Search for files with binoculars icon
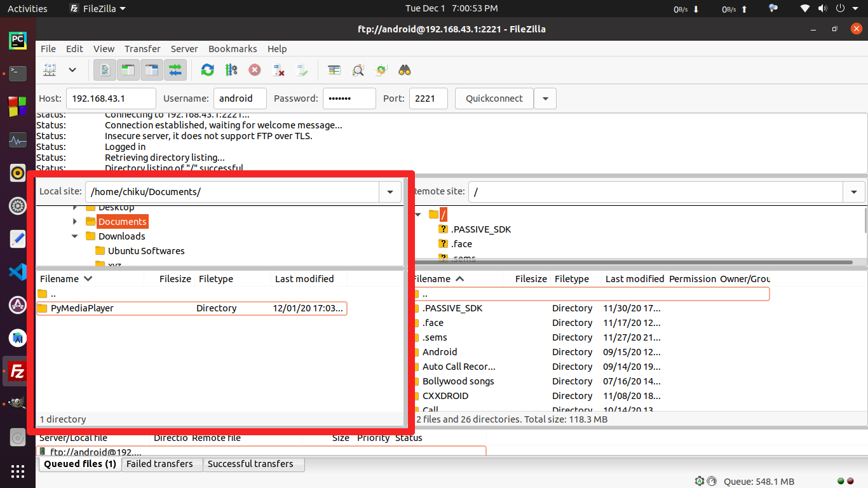The height and width of the screenshot is (488, 868). click(x=405, y=70)
